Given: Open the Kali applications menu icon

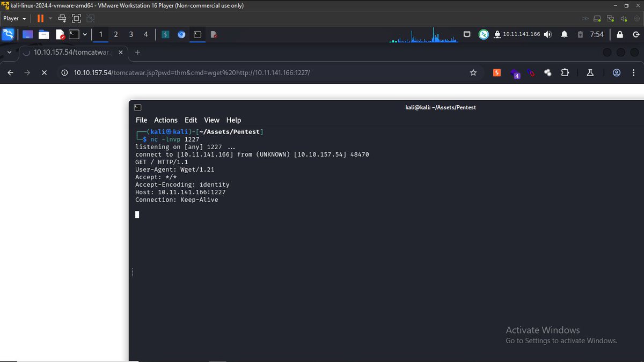Looking at the screenshot, I should click(x=8, y=35).
